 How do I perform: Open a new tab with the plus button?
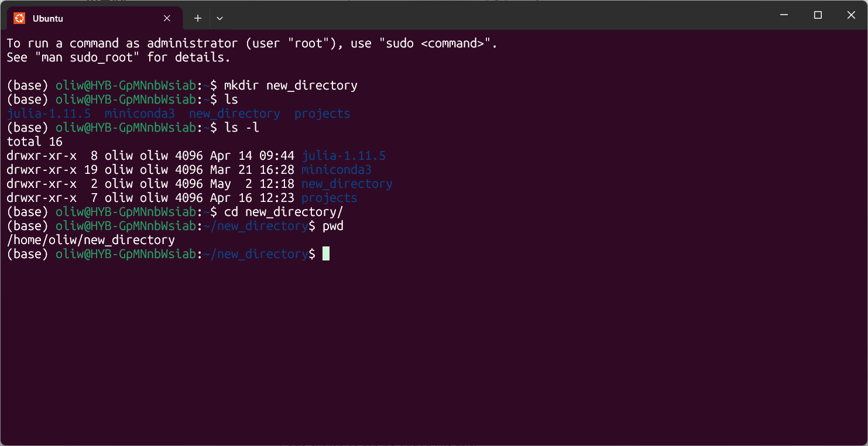coord(198,18)
